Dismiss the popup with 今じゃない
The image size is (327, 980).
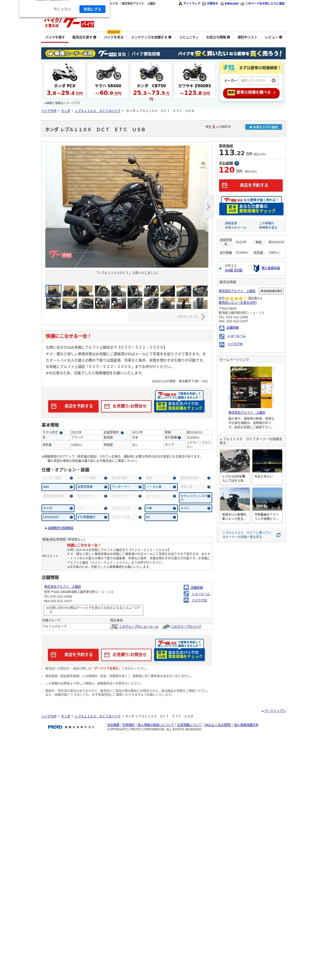62,9
